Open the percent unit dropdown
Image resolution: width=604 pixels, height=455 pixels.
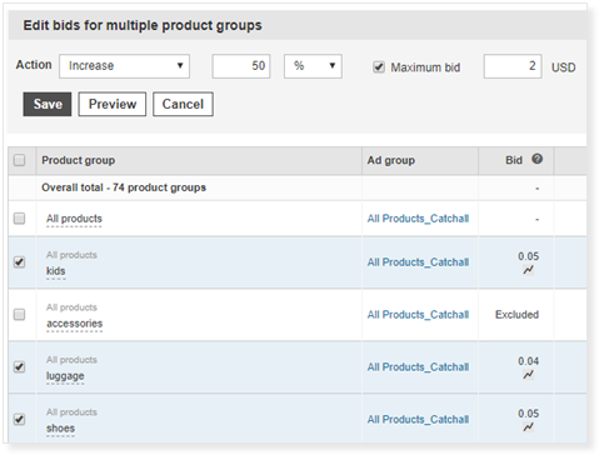click(x=313, y=66)
